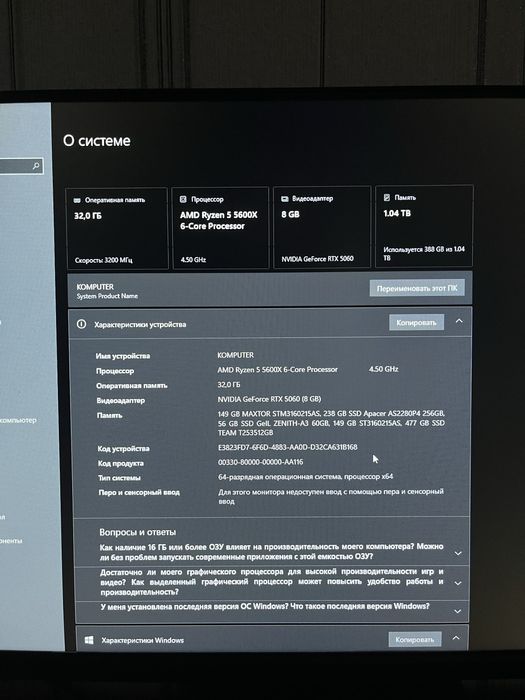Viewport: 525px width, 700px height.
Task: Open the Память 1.04 TB storage card
Action: point(424,226)
